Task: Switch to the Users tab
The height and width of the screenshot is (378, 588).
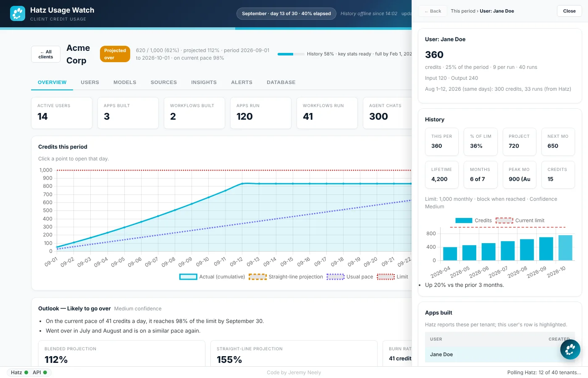Action: point(90,82)
